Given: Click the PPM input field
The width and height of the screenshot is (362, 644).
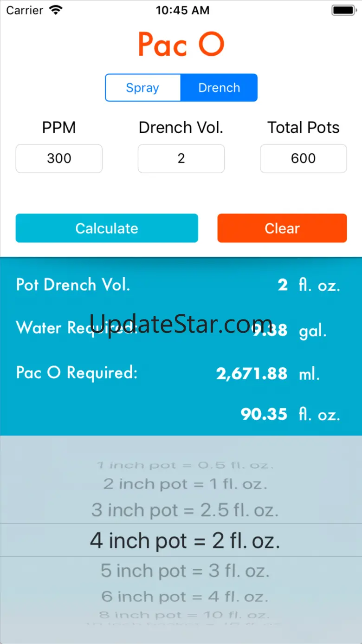Looking at the screenshot, I should (59, 158).
